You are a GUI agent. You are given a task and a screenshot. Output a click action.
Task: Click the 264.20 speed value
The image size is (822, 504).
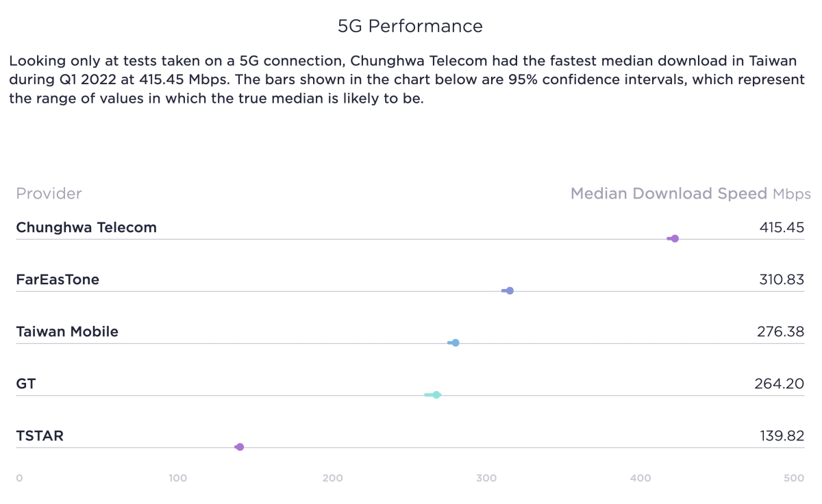780,383
